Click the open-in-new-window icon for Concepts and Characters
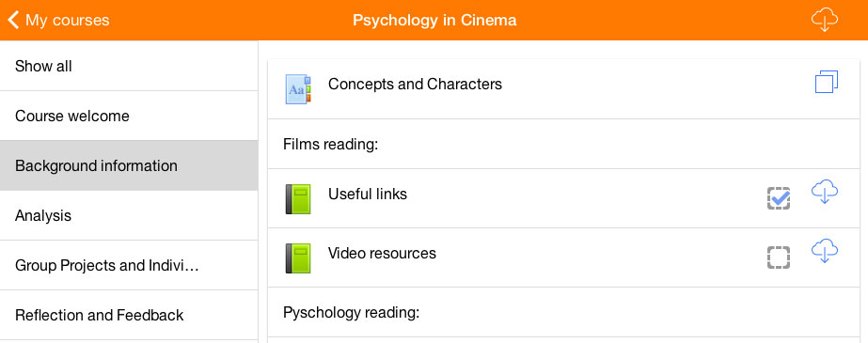 coord(827,82)
